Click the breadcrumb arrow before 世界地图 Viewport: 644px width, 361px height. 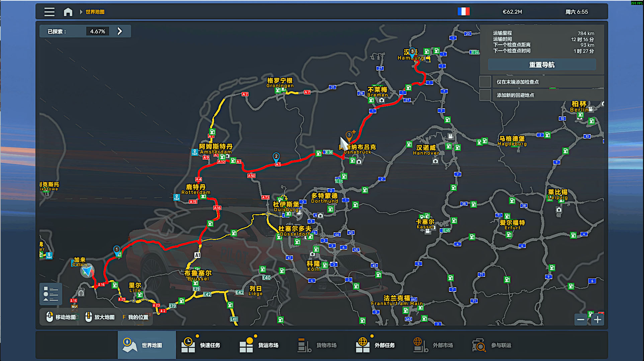tap(81, 12)
